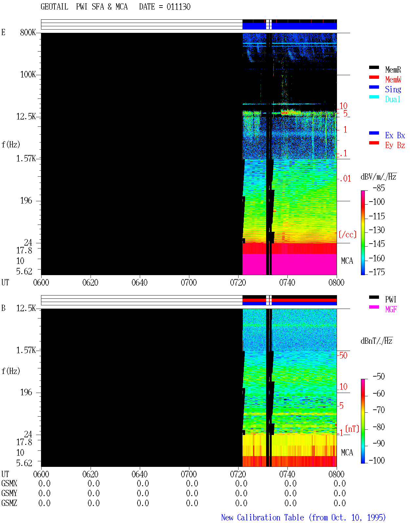This screenshot has height=523, width=420.
Task: Click the GSMX row label
Action: click(9, 483)
